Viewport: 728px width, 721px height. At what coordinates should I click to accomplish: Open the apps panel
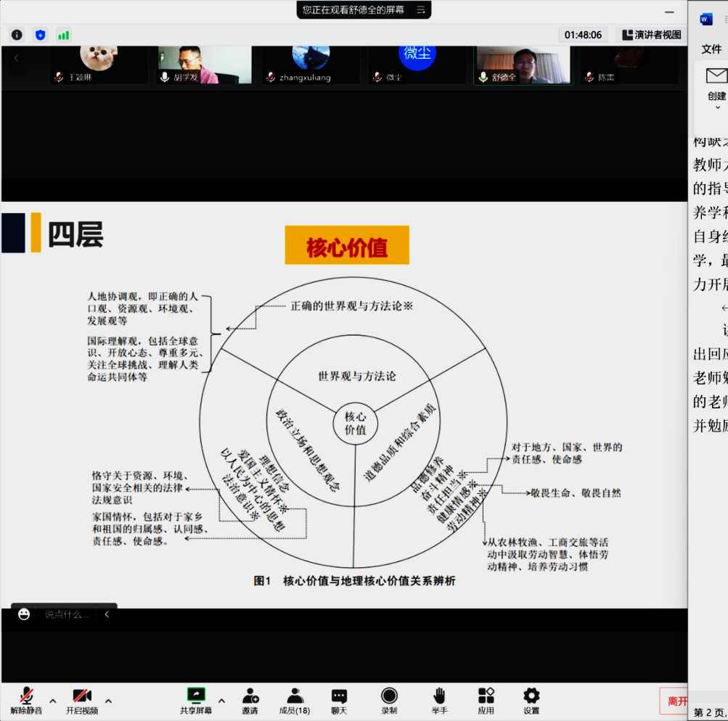tap(486, 701)
